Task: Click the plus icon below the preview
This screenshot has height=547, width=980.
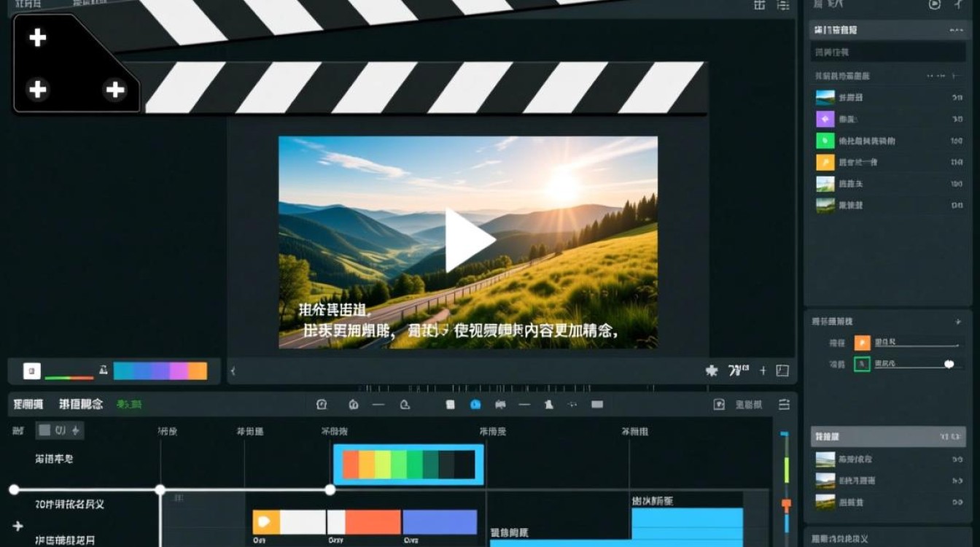Action: pyautogui.click(x=763, y=371)
